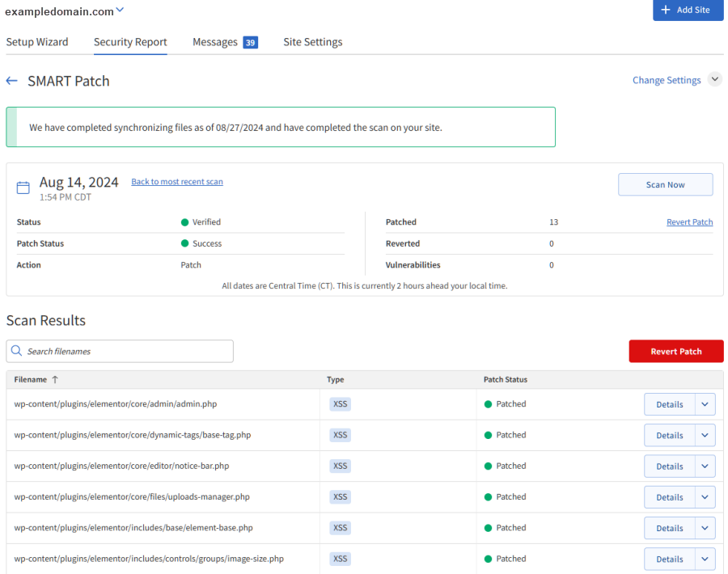This screenshot has width=728, height=574.
Task: Click the magnifier icon in filename search
Action: click(x=16, y=351)
